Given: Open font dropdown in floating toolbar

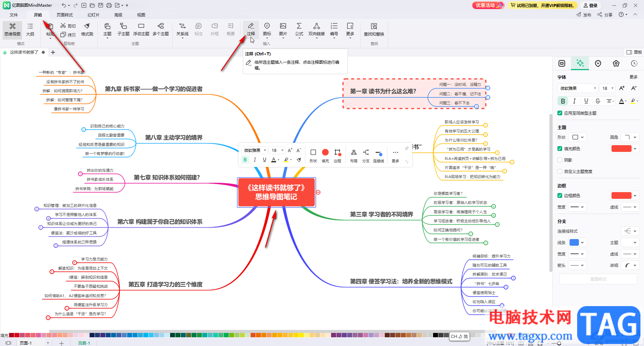Looking at the screenshot, I should point(255,150).
